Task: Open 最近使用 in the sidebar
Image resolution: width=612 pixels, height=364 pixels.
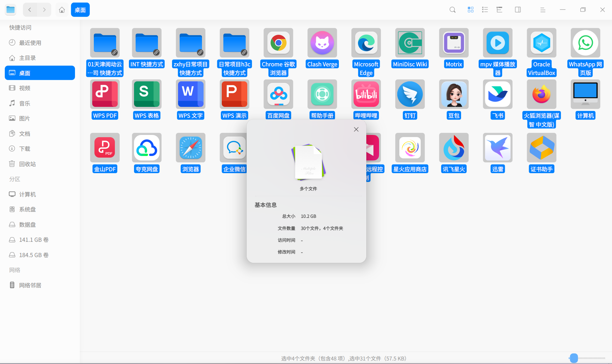Action: click(40, 43)
